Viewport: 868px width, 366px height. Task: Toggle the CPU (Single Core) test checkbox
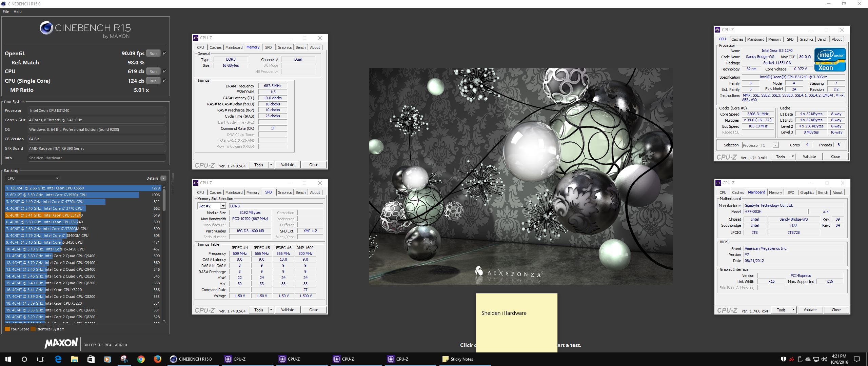click(164, 80)
